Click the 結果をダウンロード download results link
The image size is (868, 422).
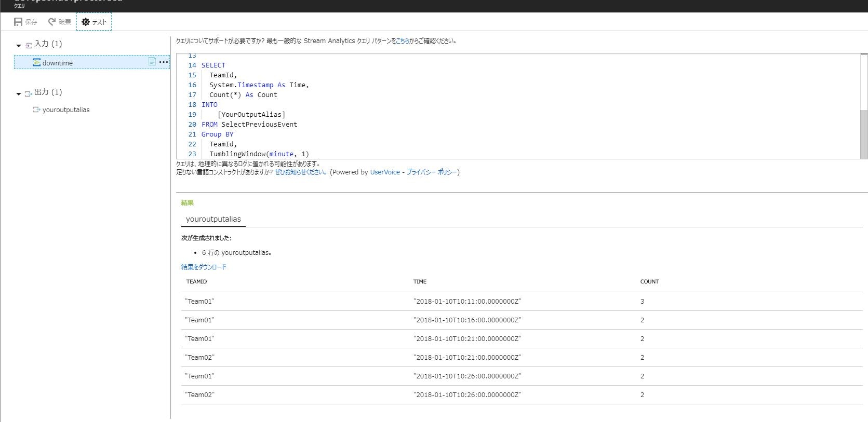click(x=204, y=267)
